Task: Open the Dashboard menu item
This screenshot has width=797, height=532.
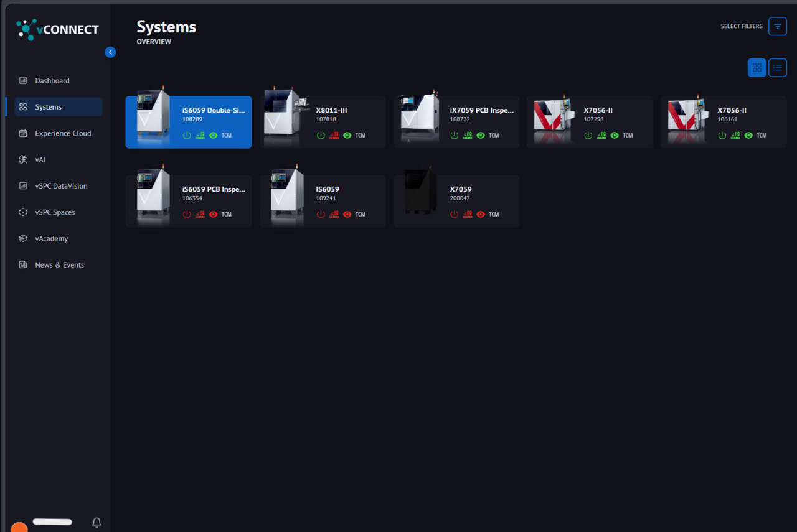Action: click(x=52, y=81)
